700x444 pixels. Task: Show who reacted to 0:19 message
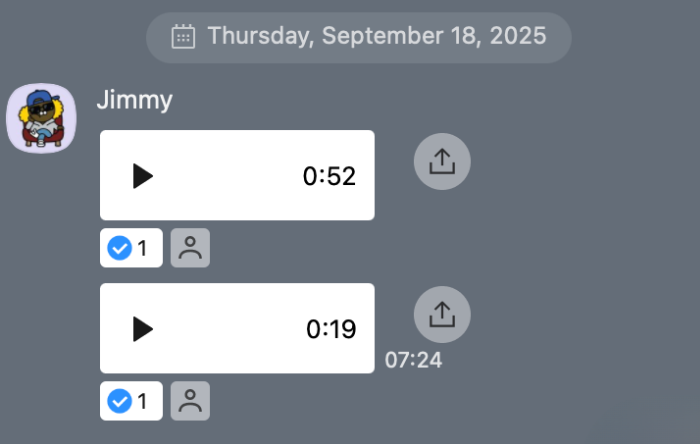pyautogui.click(x=190, y=401)
